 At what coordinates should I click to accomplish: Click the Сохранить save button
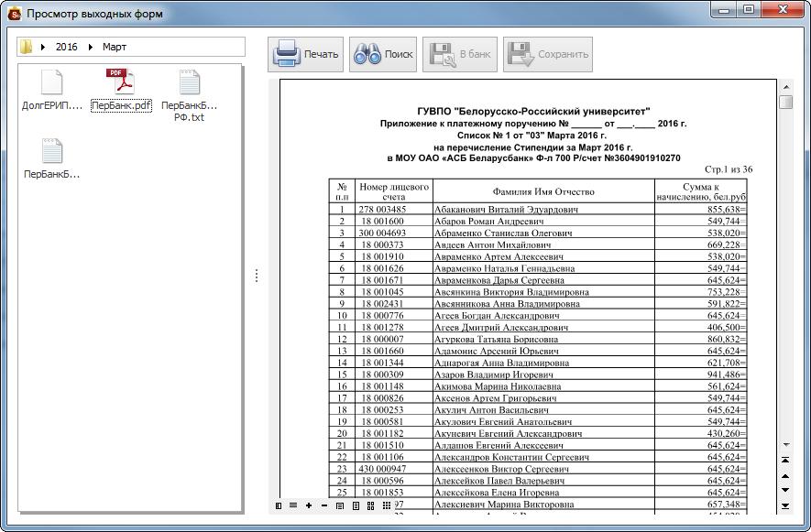[x=548, y=54]
